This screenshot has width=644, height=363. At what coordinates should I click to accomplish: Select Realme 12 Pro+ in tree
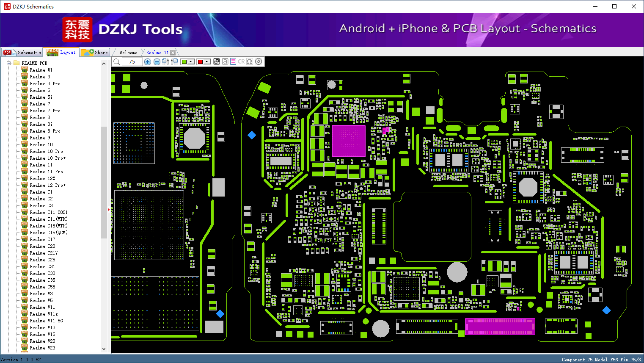click(x=48, y=185)
